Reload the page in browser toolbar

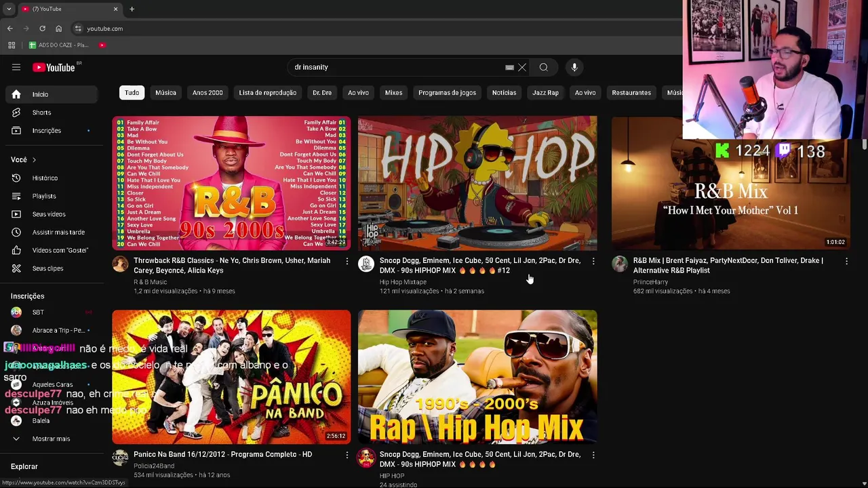point(42,28)
